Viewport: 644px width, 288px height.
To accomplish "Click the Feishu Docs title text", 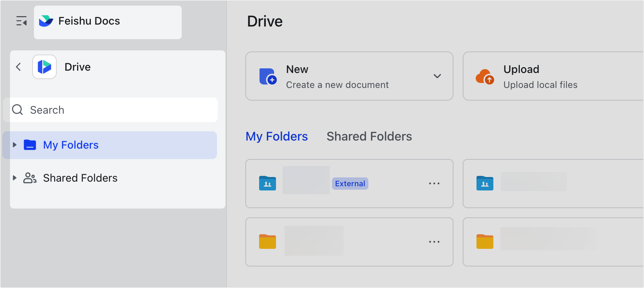I will click(x=89, y=21).
